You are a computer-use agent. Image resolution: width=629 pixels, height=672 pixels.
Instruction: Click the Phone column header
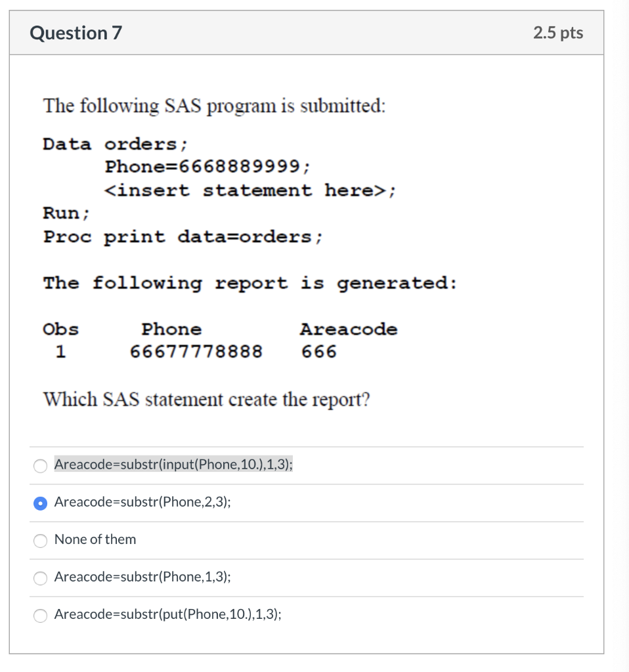171,329
